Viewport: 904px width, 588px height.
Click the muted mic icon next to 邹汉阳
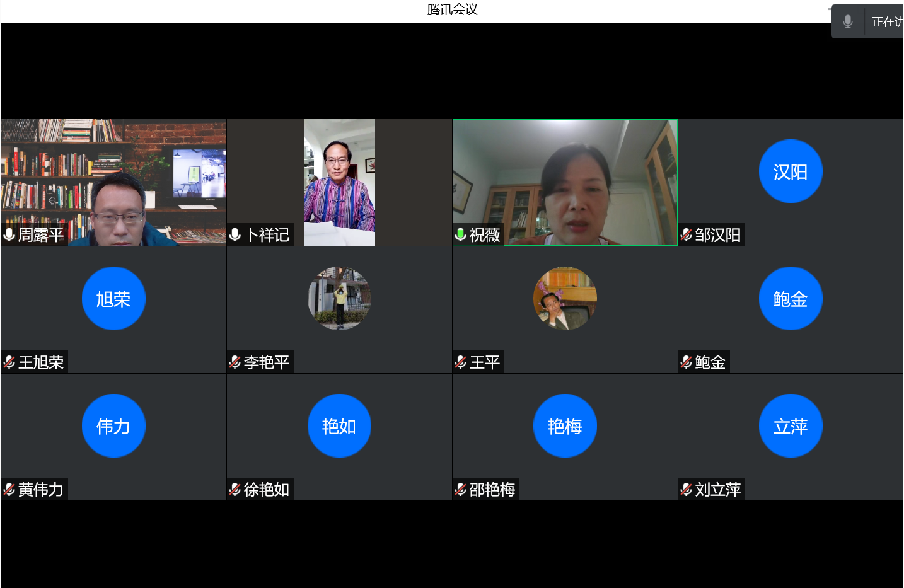point(687,235)
